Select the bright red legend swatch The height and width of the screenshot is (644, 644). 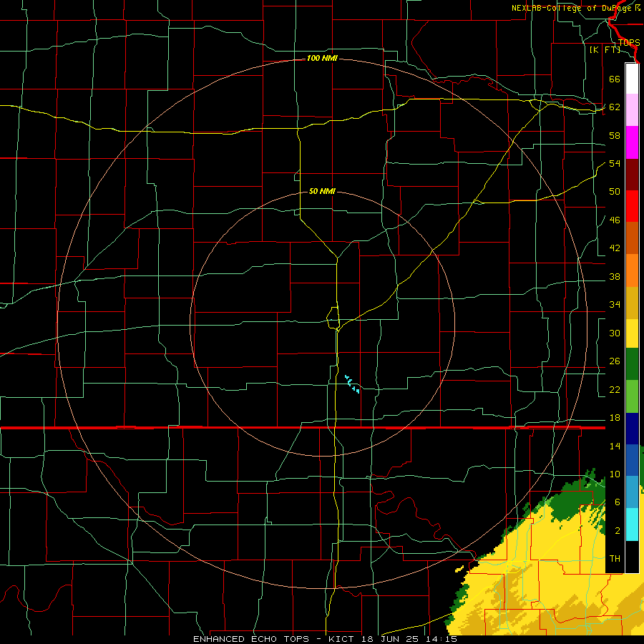click(x=632, y=206)
